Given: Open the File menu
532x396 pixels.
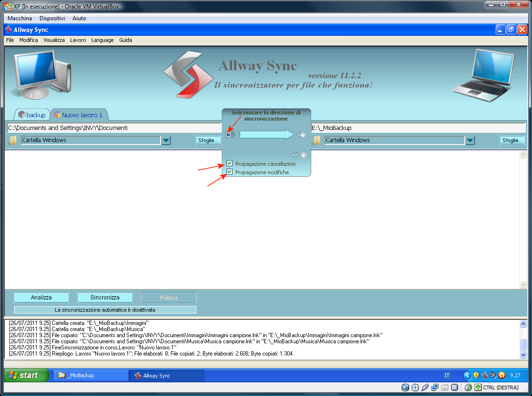Looking at the screenshot, I should 10,40.
